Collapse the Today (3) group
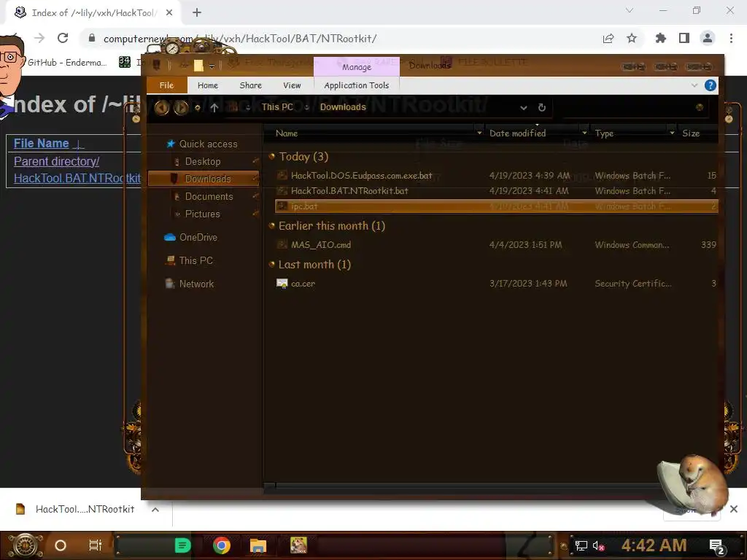747x560 pixels. (x=272, y=156)
